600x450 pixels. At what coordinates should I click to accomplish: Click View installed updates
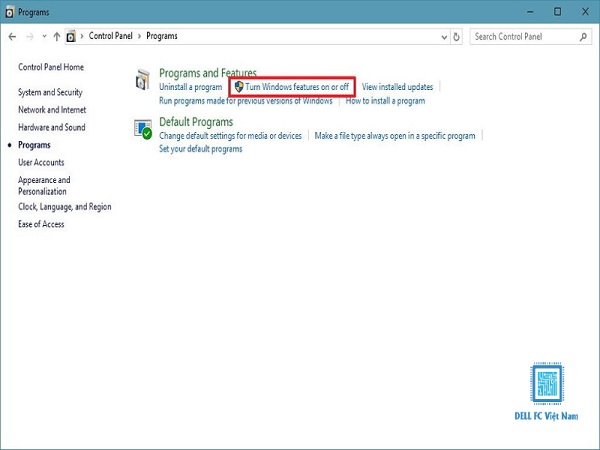(x=397, y=87)
